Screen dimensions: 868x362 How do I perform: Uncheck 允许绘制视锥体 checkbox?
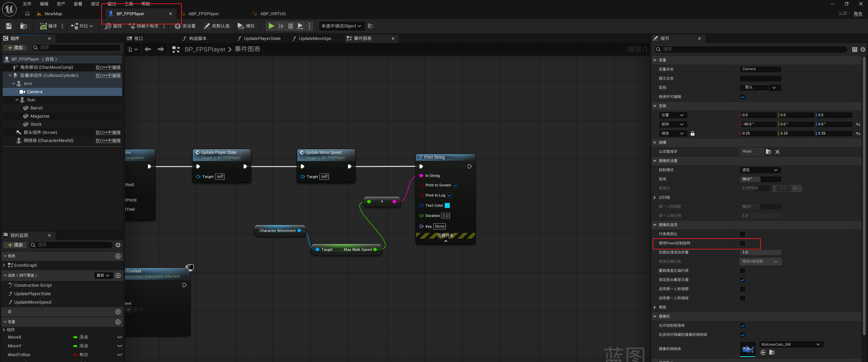pyautogui.click(x=743, y=326)
